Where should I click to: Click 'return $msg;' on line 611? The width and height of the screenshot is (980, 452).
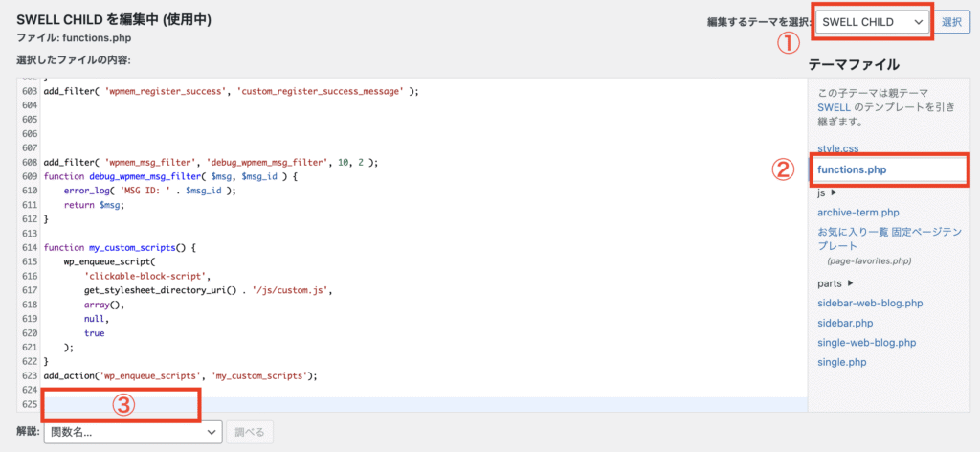coord(95,205)
